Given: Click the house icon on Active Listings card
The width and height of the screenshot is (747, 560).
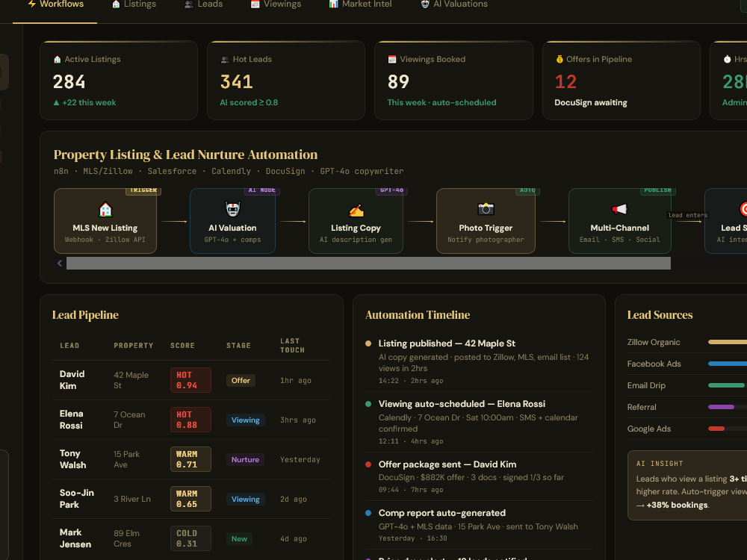Looking at the screenshot, I should 58,60.
